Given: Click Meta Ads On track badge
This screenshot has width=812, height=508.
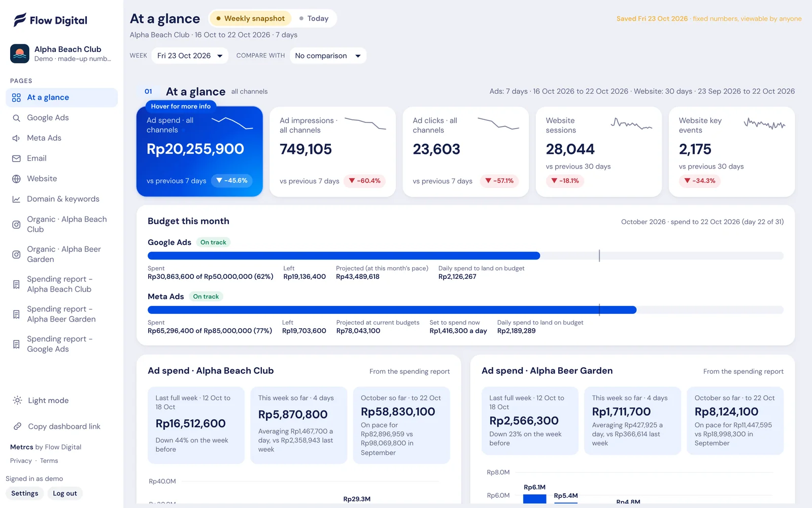Looking at the screenshot, I should [x=206, y=296].
